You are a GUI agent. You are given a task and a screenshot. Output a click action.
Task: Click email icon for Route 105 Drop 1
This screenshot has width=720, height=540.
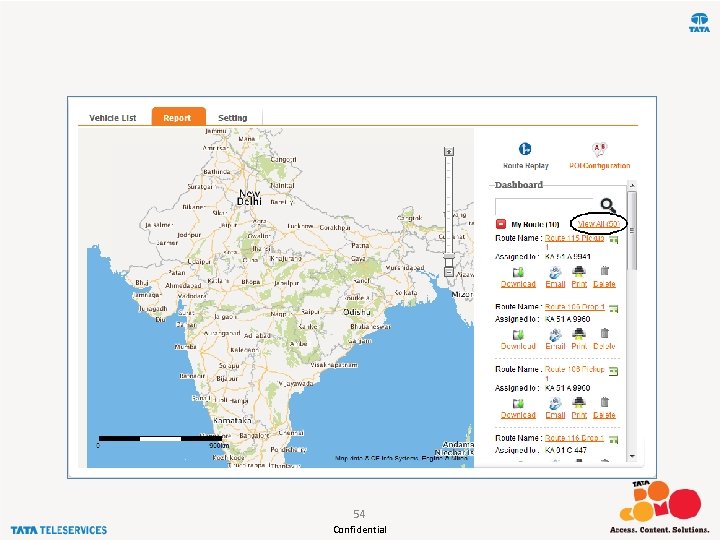[555, 335]
